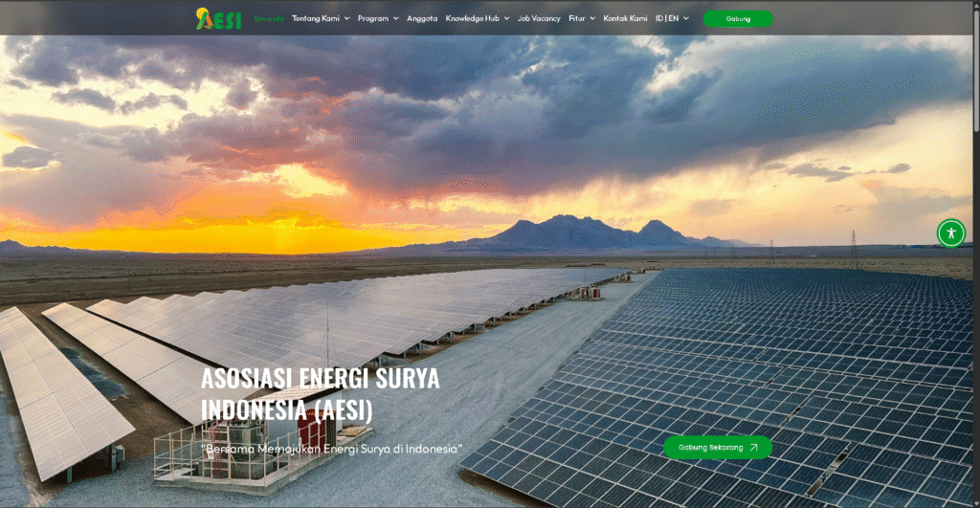Open the Job Vacancy page
This screenshot has width=980, height=508.
(x=539, y=19)
